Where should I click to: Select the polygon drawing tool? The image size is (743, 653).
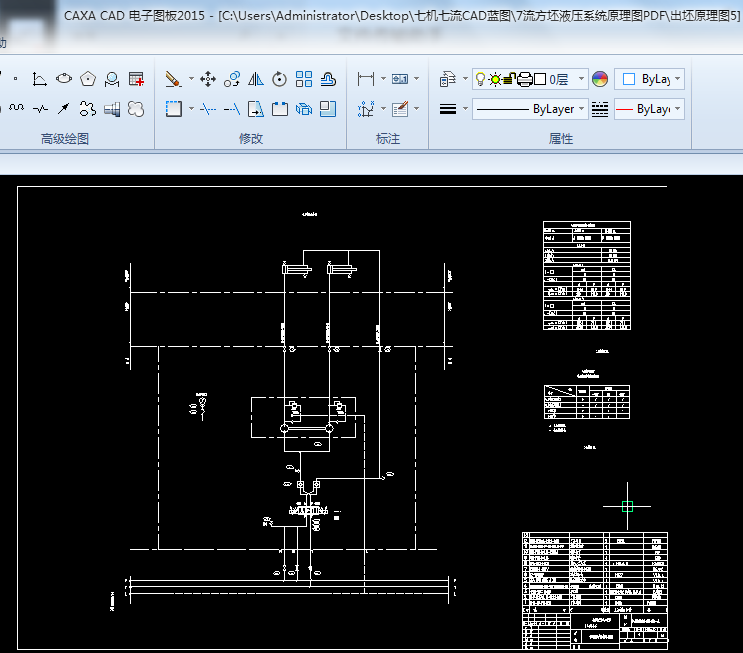88,78
